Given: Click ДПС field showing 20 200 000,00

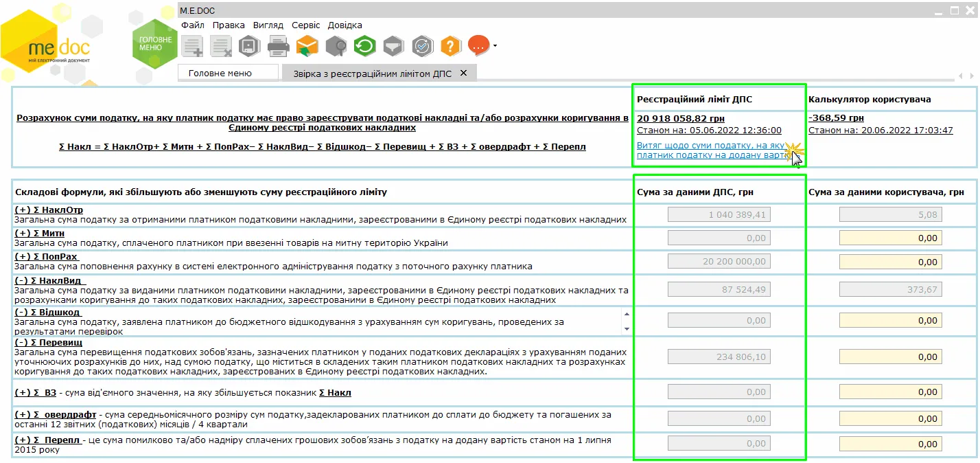Looking at the screenshot, I should pyautogui.click(x=719, y=262).
